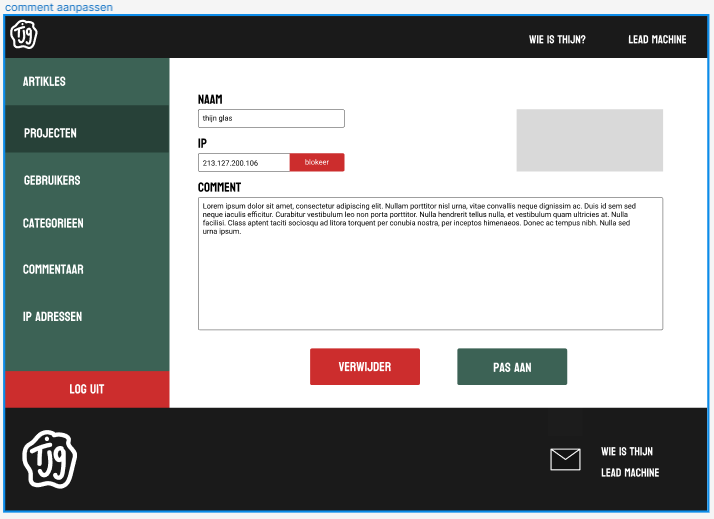This screenshot has width=714, height=519.
Task: Open the IP Adressen sidebar item
Action: click(x=52, y=316)
